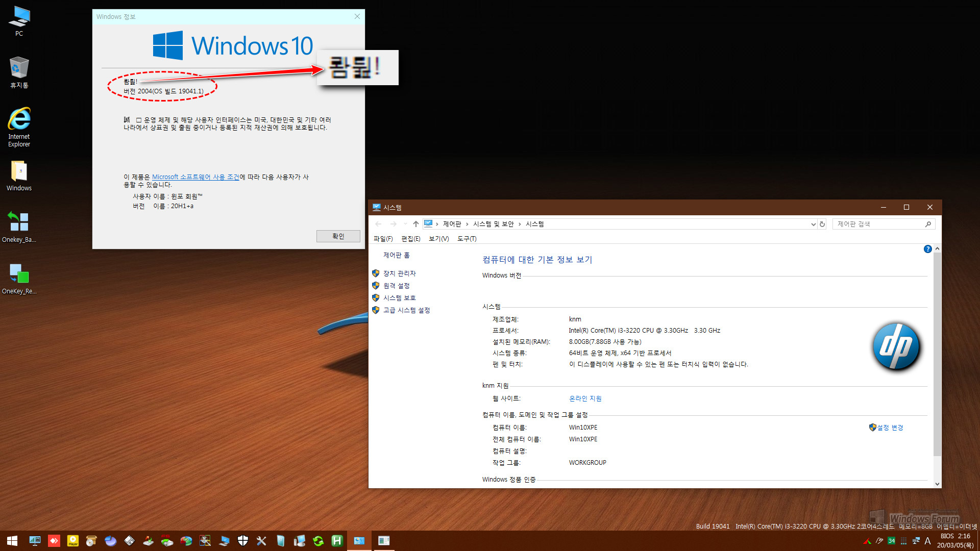Image resolution: width=980 pixels, height=551 pixels.
Task: Select the OneKey_Re... desktop shortcut
Action: click(19, 279)
